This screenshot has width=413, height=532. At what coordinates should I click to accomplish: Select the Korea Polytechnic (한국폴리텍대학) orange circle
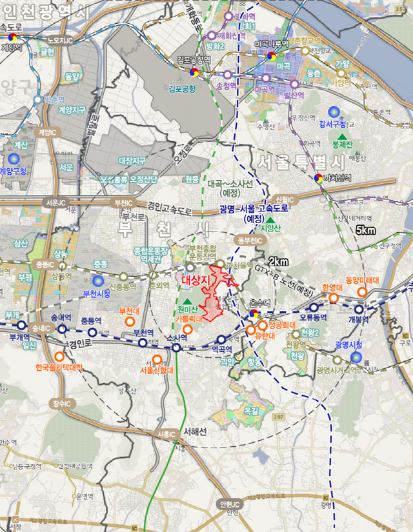[59, 356]
